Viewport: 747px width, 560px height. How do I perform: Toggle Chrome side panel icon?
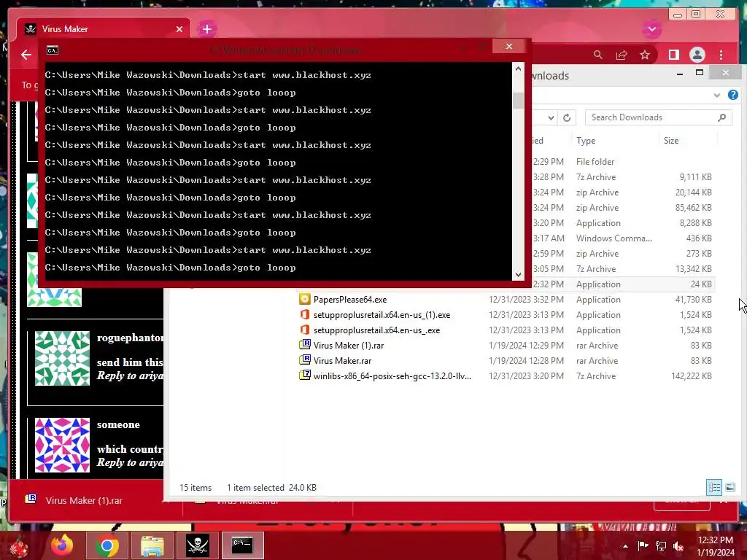tap(673, 55)
